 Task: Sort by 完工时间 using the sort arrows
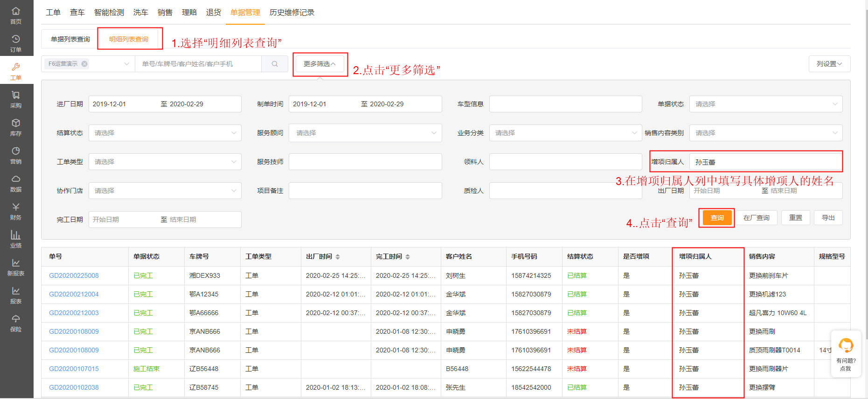pyautogui.click(x=407, y=257)
